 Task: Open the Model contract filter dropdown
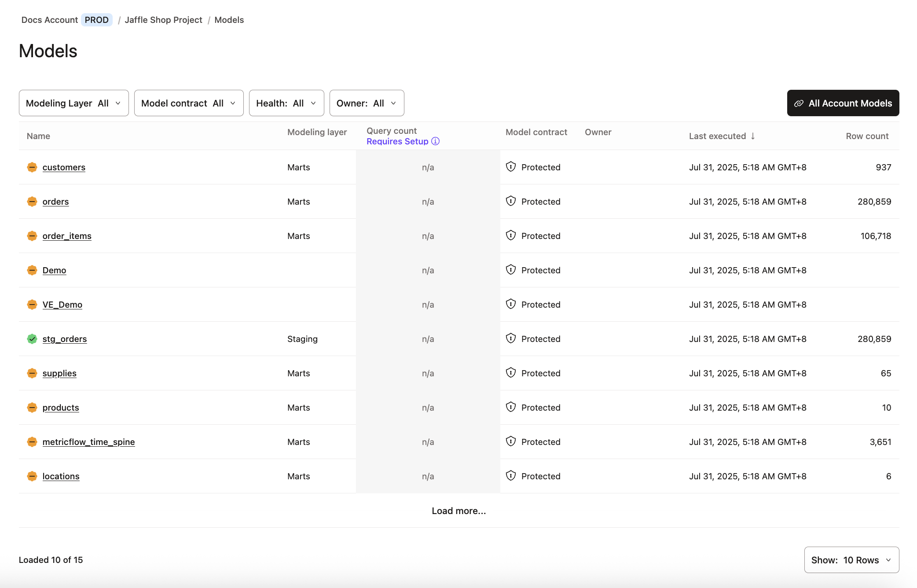point(188,103)
